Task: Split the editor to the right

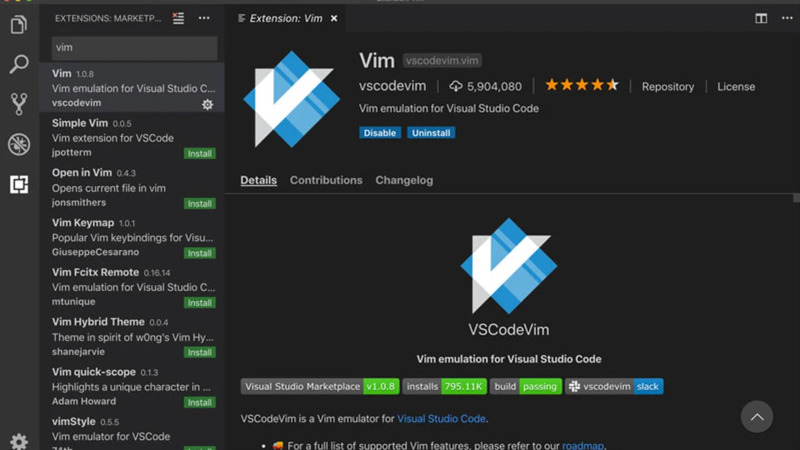Action: (x=761, y=18)
